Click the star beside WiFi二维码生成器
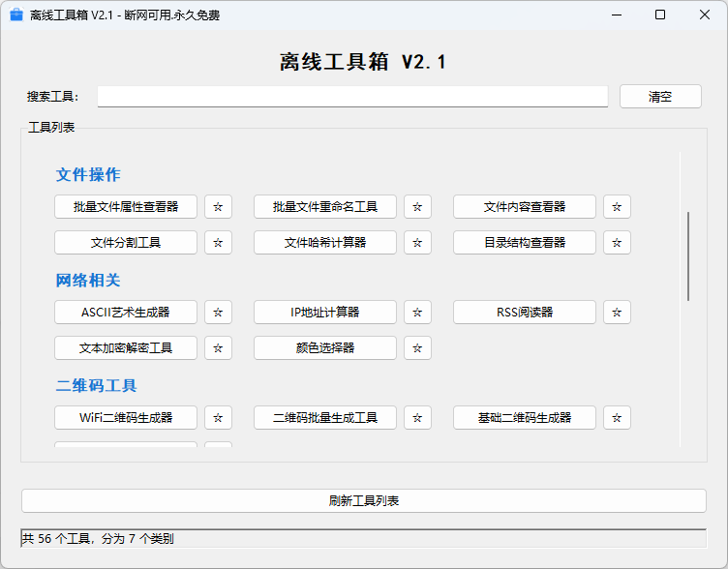This screenshot has width=728, height=569. pos(218,418)
